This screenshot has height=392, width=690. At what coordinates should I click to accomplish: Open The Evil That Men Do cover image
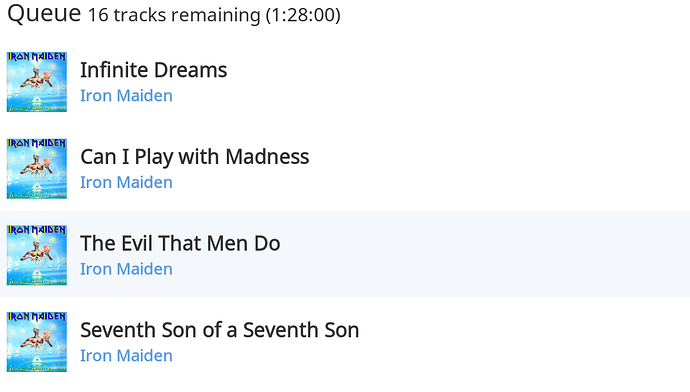coord(37,255)
